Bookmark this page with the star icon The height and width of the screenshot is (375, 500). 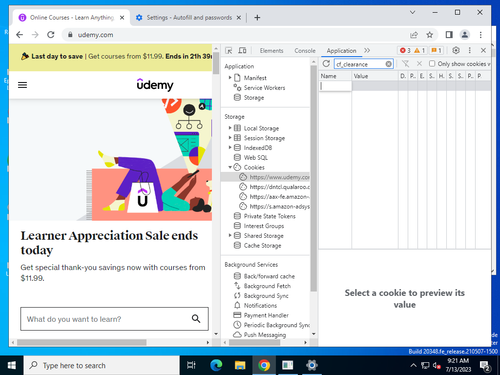coord(430,35)
